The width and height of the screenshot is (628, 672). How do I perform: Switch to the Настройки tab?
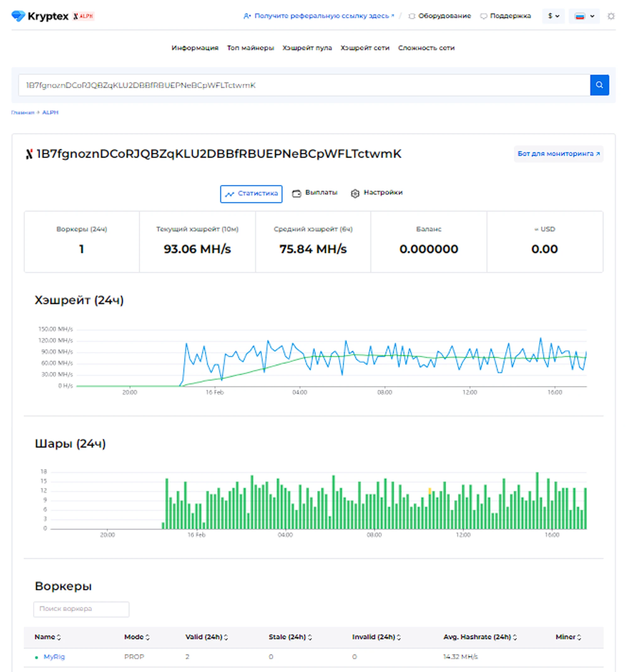[377, 193]
